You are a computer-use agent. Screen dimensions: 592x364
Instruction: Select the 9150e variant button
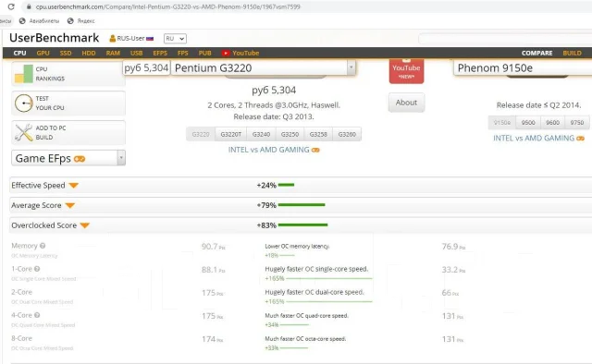[501, 123]
